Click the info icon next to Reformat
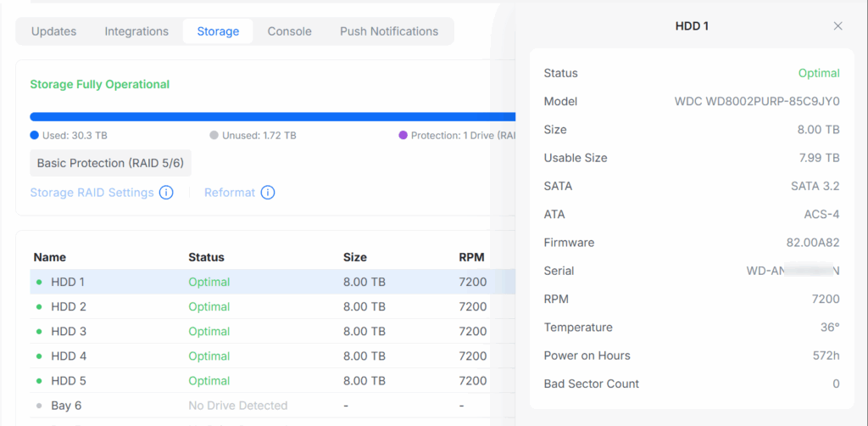The image size is (868, 426). point(268,193)
